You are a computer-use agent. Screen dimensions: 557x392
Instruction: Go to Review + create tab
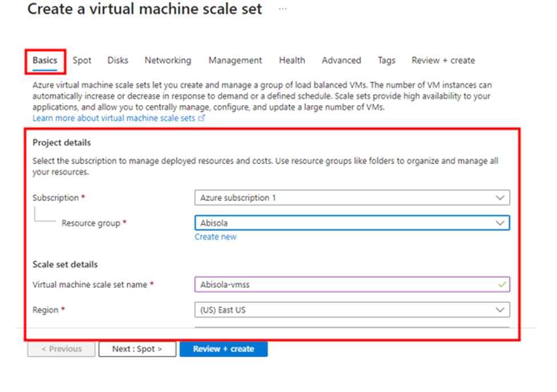point(443,60)
